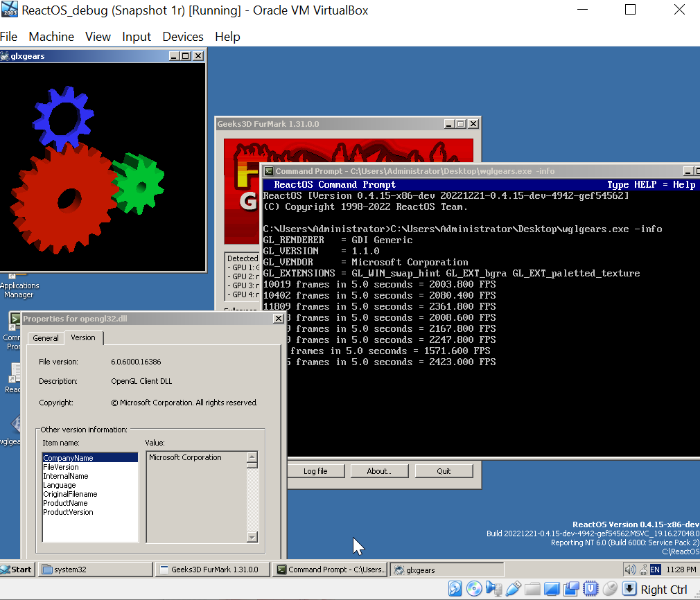The width and height of the screenshot is (700, 600).
Task: Switch to the General tab in opengl32.dll properties
Action: click(x=46, y=337)
